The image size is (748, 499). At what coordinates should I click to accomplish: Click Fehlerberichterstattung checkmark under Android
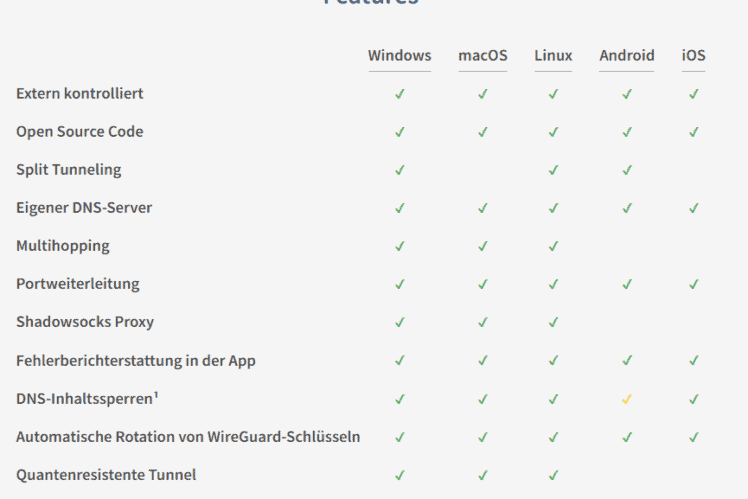point(627,361)
